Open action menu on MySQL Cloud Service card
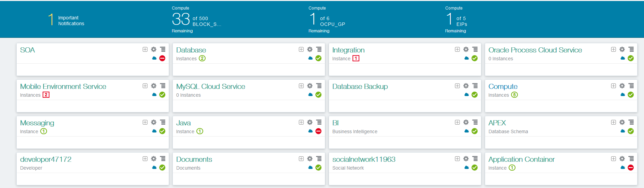 [x=319, y=86]
